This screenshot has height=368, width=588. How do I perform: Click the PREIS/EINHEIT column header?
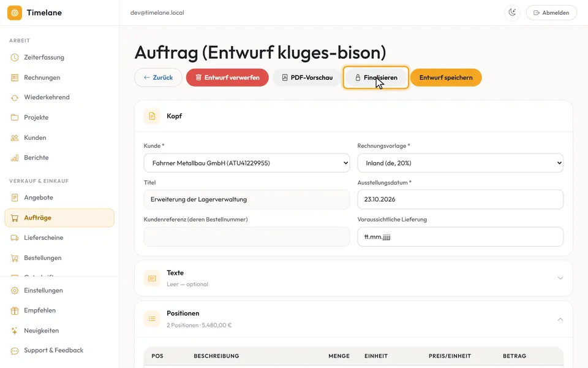coord(450,356)
